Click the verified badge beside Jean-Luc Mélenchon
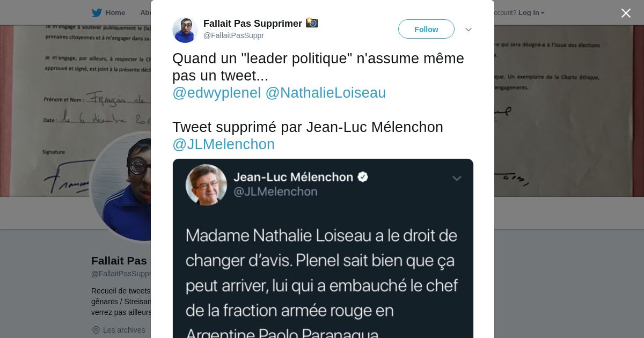644x338 pixels. click(363, 177)
